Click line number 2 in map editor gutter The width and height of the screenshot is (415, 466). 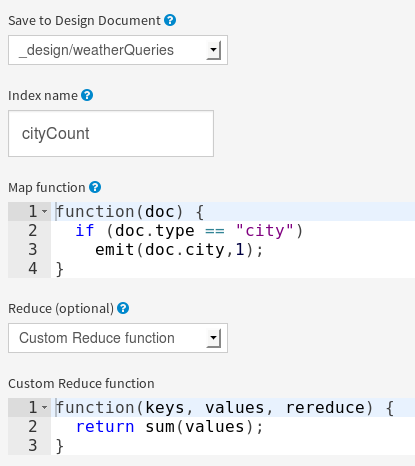[32, 231]
